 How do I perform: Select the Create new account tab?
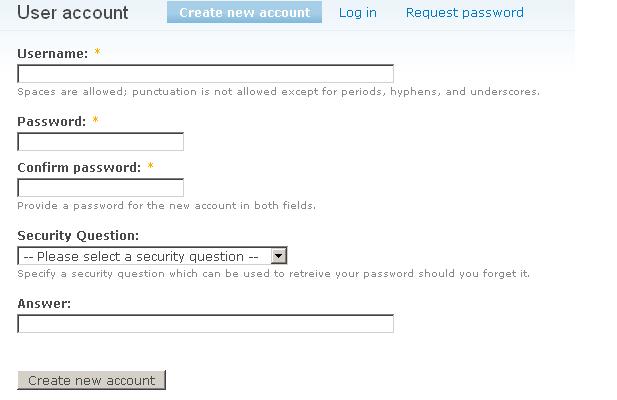(x=244, y=13)
